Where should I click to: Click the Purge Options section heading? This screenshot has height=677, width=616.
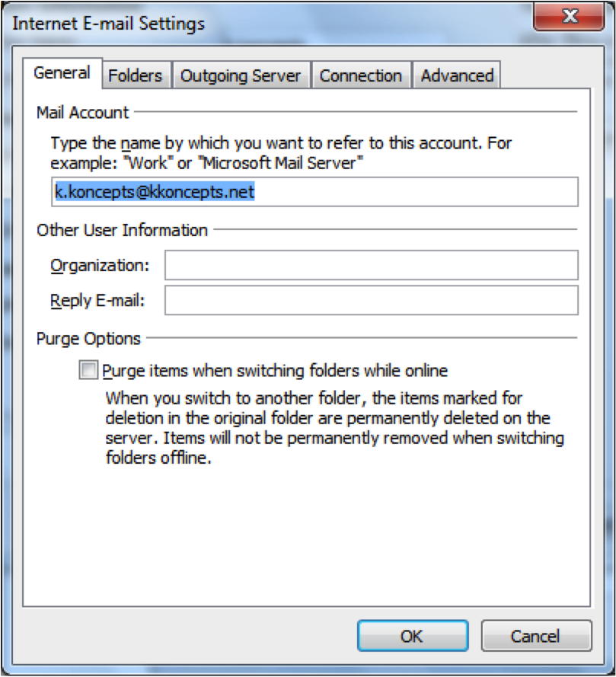point(88,338)
